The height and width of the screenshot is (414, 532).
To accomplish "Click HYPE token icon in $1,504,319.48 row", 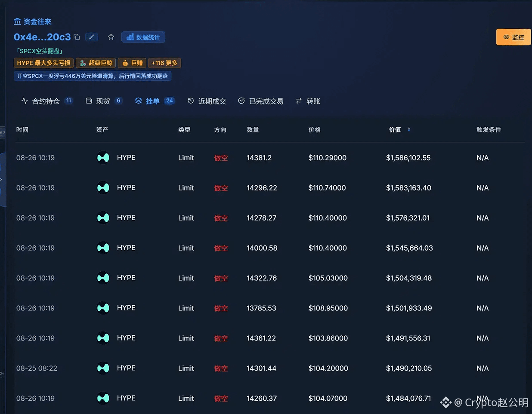I will pyautogui.click(x=103, y=278).
